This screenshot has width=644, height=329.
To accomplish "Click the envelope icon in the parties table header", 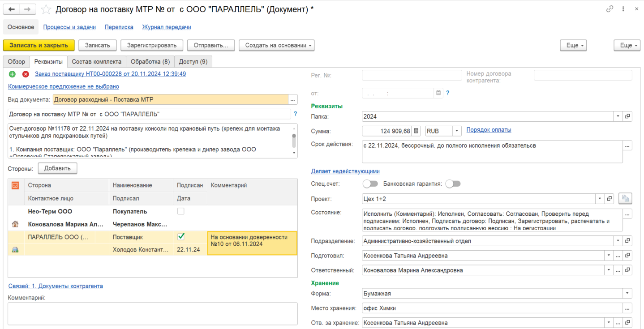I will coord(15,185).
